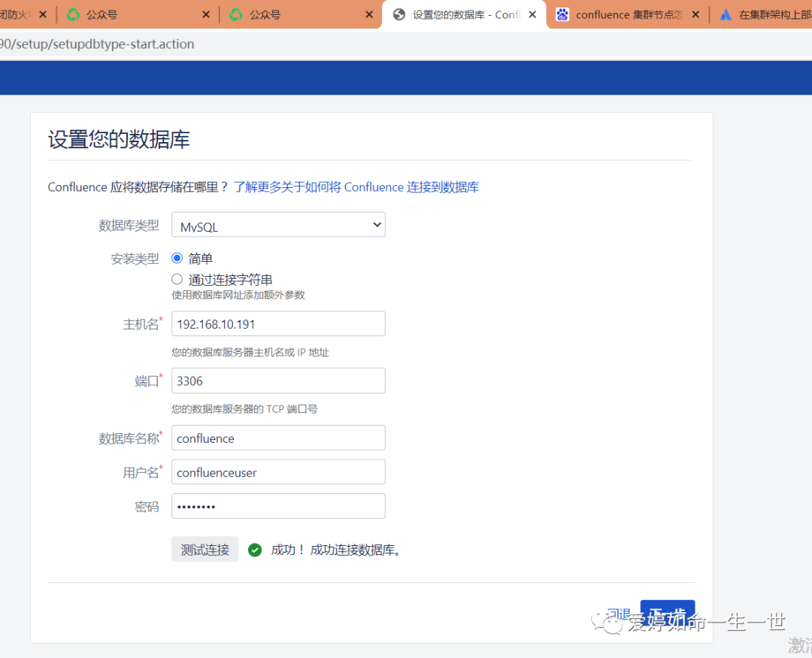Viewport: 812px width, 658px height.
Task: Click the hint 您的数据库服务器主机名或 IP 地址
Action: point(250,353)
